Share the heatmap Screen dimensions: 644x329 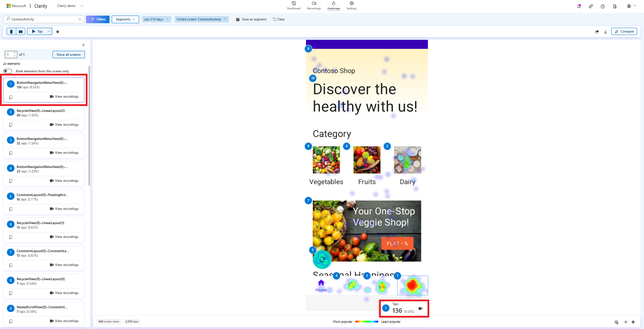click(597, 32)
